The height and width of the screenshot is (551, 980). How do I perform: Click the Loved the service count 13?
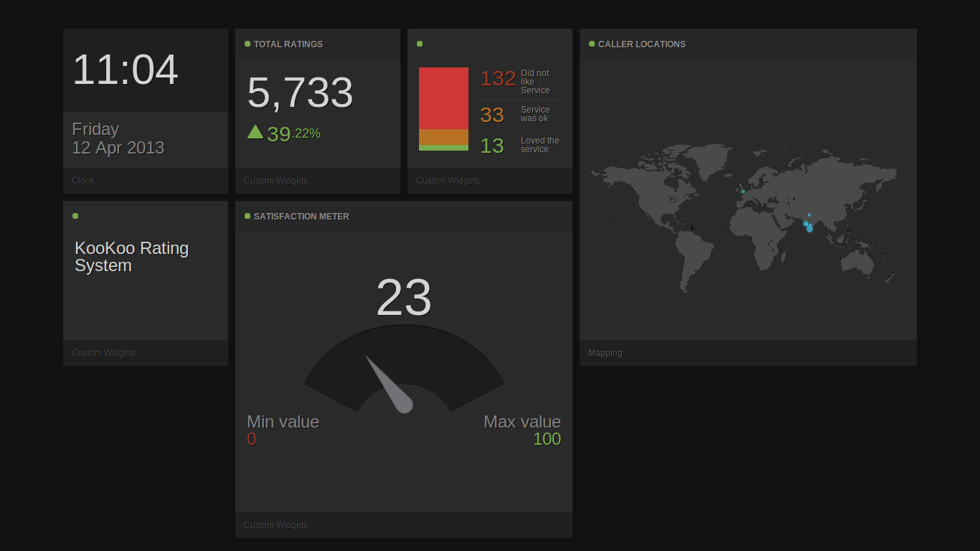[493, 145]
